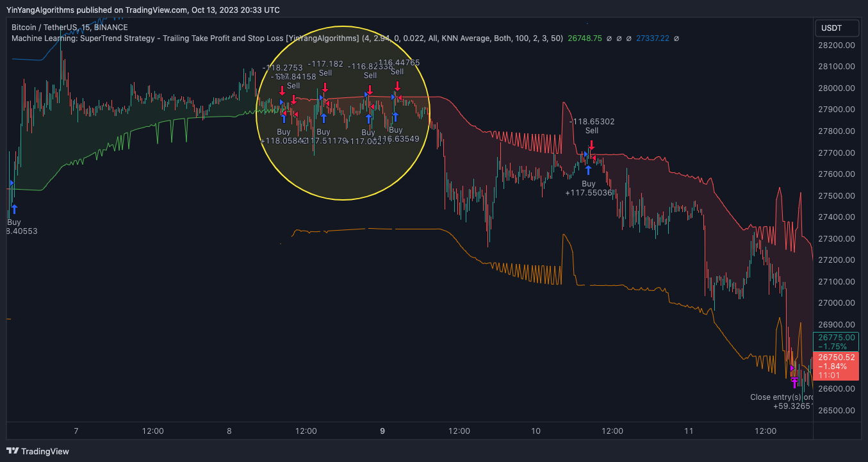The width and height of the screenshot is (868, 462).
Task: Click the red Sell arrow under -117.182
Action: tap(325, 87)
